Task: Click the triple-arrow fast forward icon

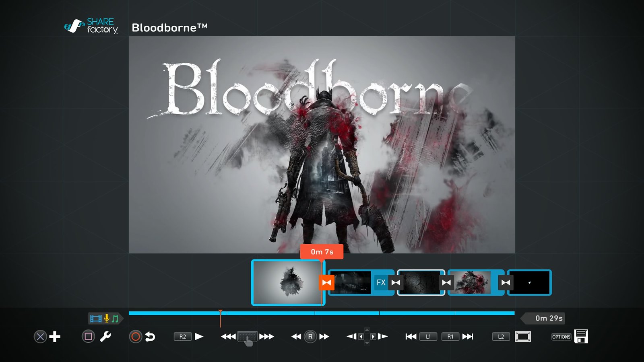Action: [x=266, y=337]
